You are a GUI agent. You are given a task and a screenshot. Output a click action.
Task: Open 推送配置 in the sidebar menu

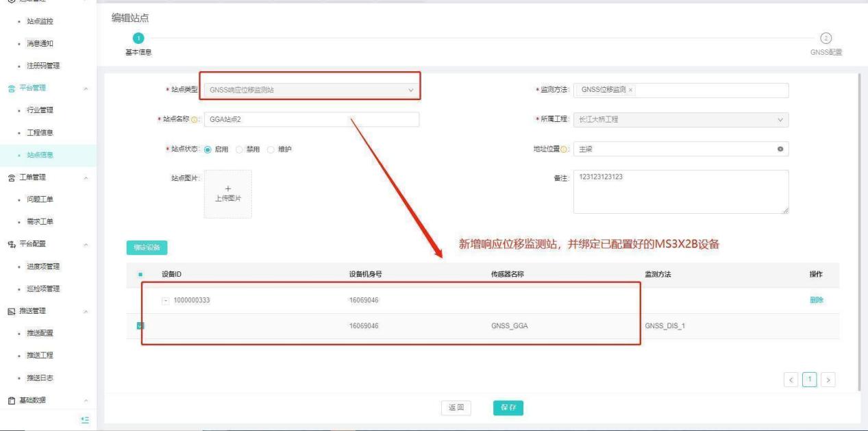40,333
